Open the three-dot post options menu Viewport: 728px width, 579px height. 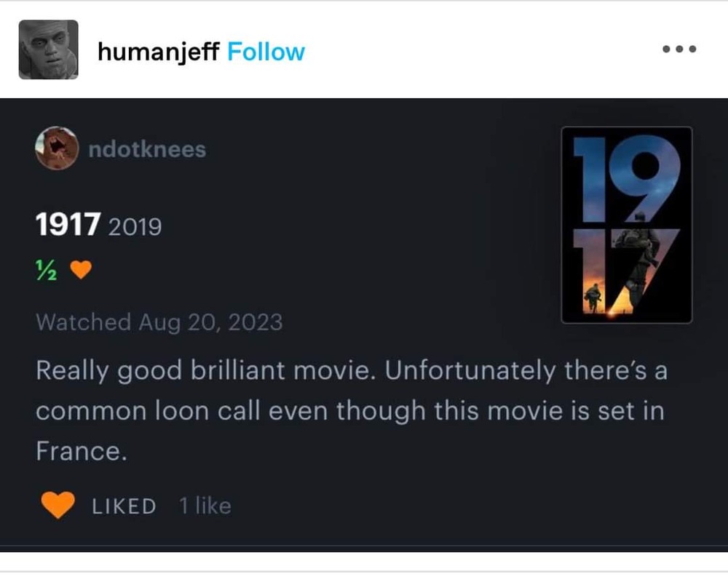[679, 50]
